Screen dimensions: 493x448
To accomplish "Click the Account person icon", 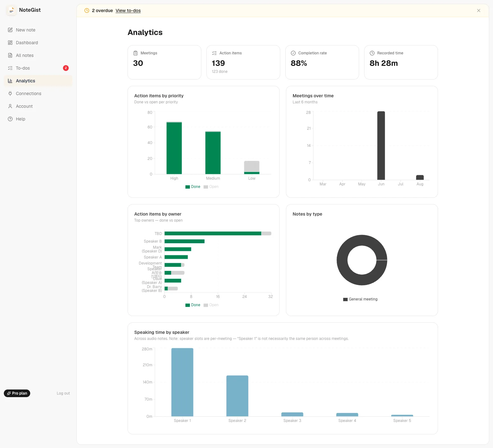I will 10,106.
